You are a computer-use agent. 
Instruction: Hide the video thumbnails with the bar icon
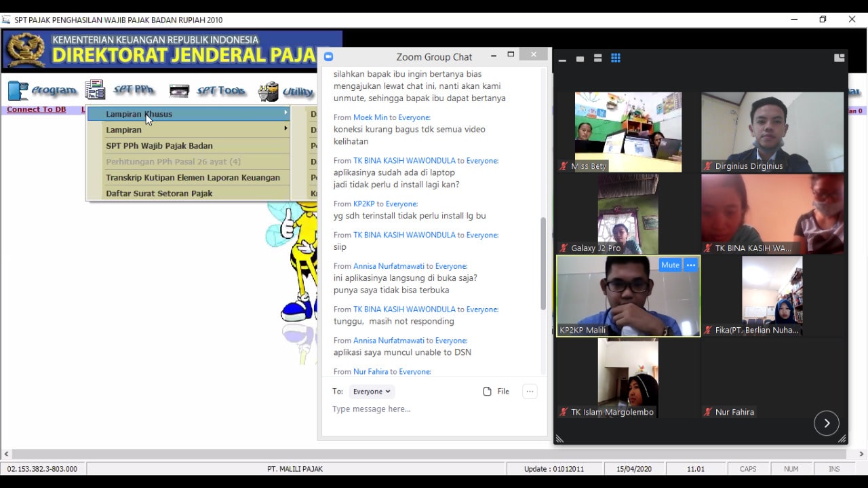[x=562, y=60]
